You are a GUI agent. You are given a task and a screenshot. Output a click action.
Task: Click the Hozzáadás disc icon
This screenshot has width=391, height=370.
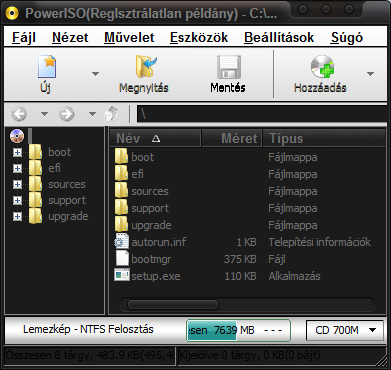point(322,67)
